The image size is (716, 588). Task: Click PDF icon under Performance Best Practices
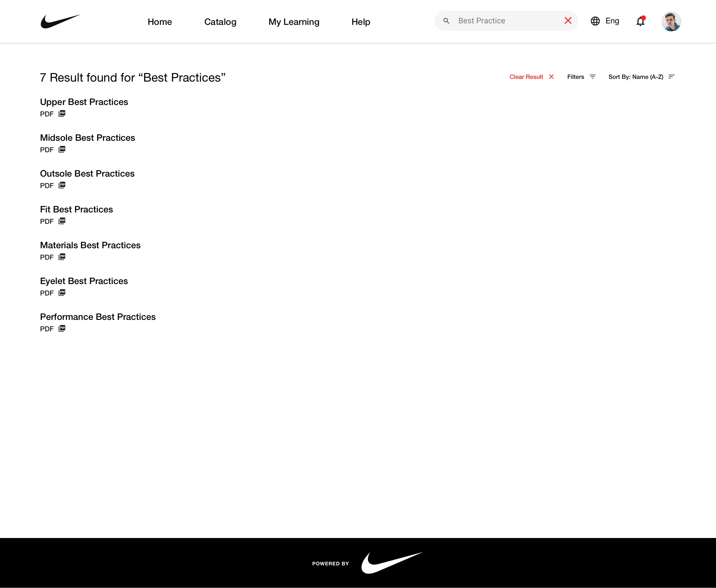[62, 329]
